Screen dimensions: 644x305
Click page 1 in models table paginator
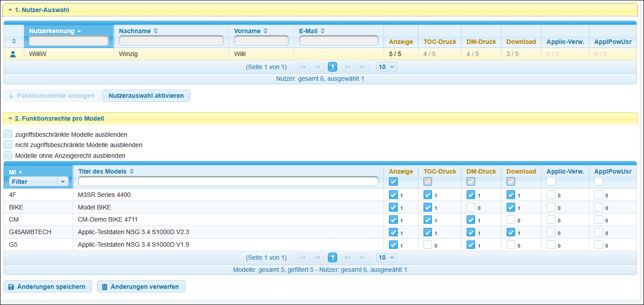(332, 257)
